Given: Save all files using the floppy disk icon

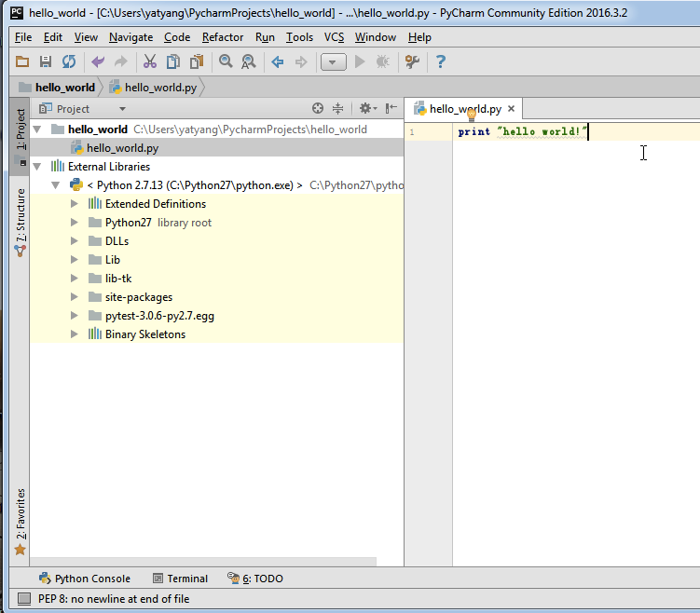Looking at the screenshot, I should [46, 61].
